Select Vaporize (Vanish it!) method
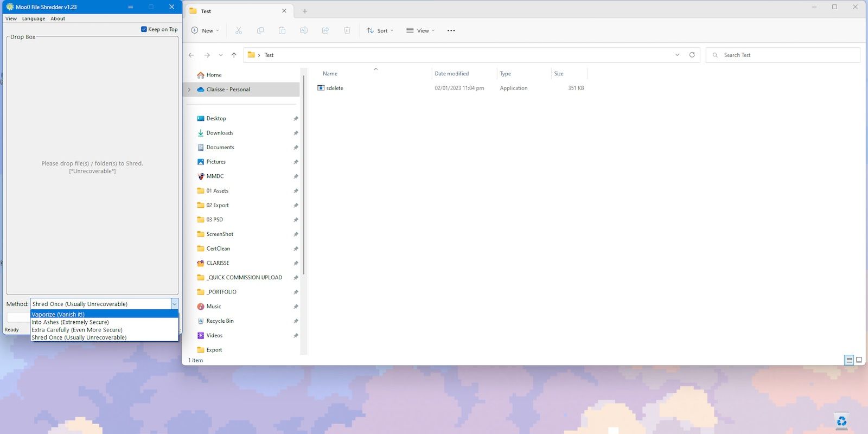868x434 pixels. [58, 314]
